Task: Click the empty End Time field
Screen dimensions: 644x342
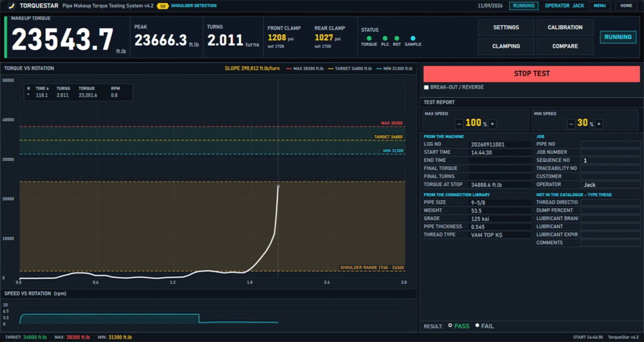Action: pos(500,160)
